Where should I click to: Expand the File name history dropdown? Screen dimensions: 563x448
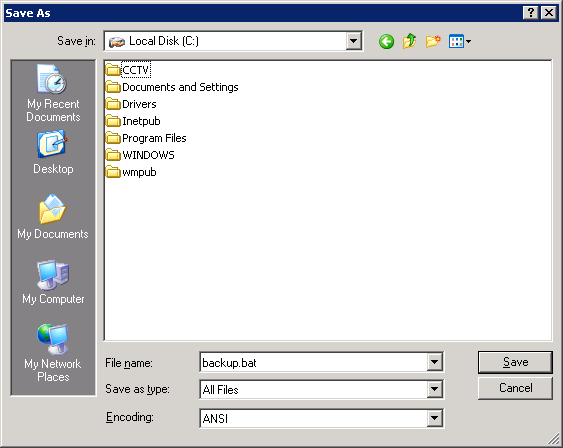coord(434,362)
